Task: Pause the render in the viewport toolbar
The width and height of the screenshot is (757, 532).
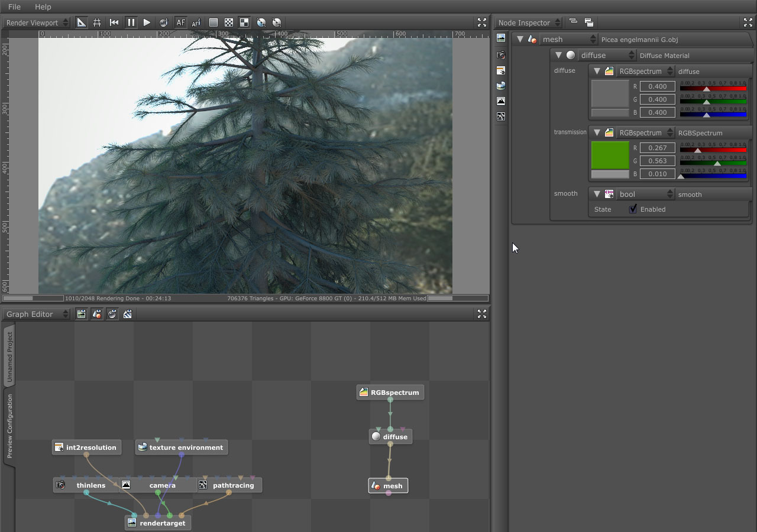Action: point(131,22)
